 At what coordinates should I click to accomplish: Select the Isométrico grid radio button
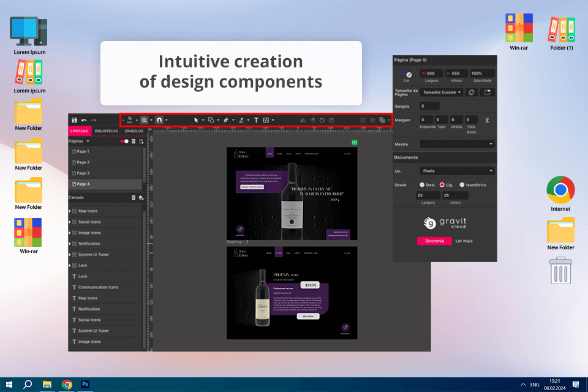461,184
